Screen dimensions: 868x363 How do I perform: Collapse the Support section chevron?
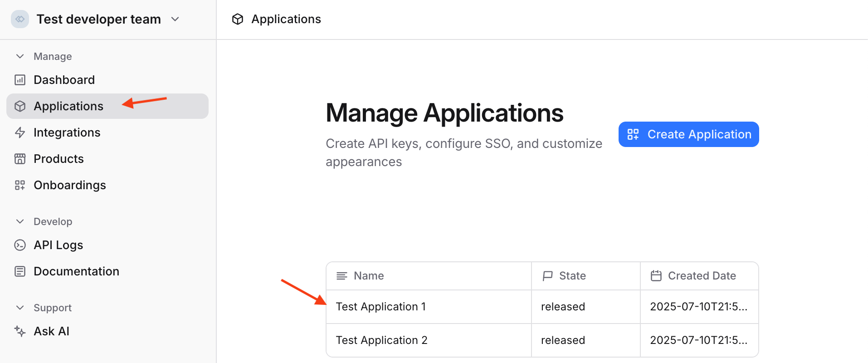(20, 308)
